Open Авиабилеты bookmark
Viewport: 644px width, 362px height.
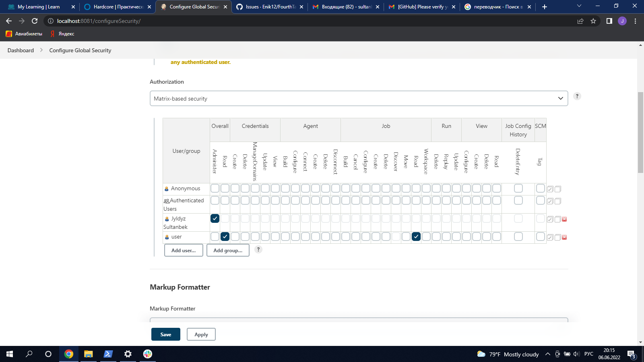coord(24,34)
